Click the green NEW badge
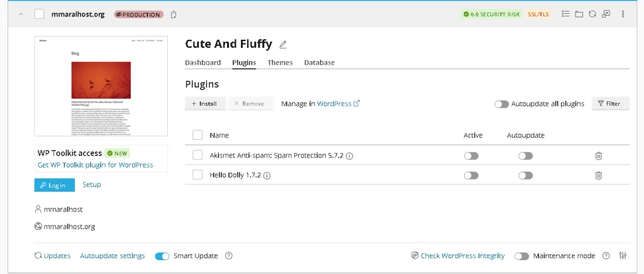The height and width of the screenshot is (274, 644). point(117,154)
